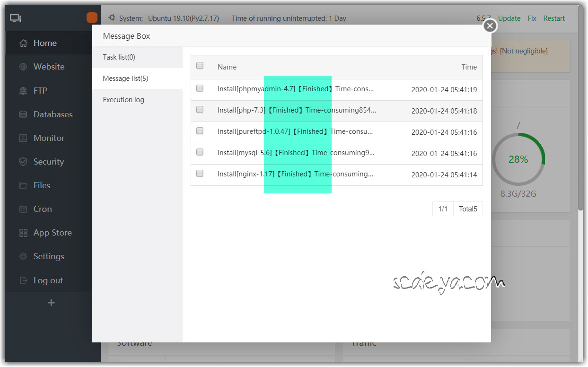Click the Files folder icon
The image size is (588, 367).
[23, 185]
